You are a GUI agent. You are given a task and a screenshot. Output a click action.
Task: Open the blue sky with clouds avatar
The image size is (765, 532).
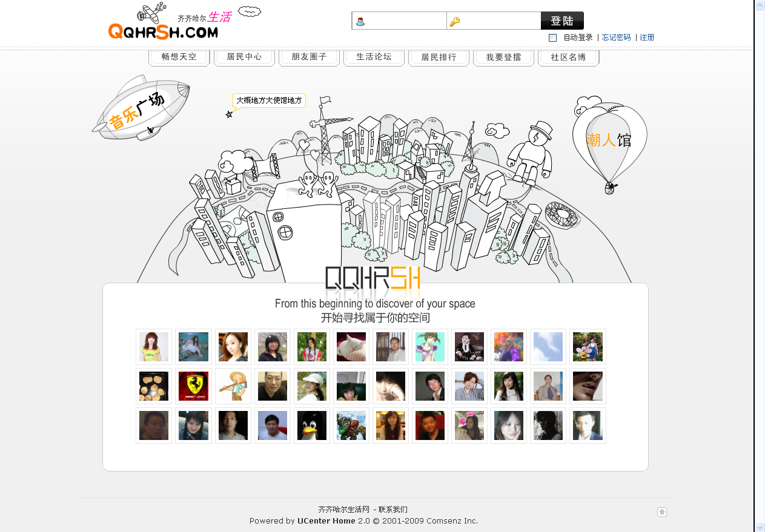point(548,347)
